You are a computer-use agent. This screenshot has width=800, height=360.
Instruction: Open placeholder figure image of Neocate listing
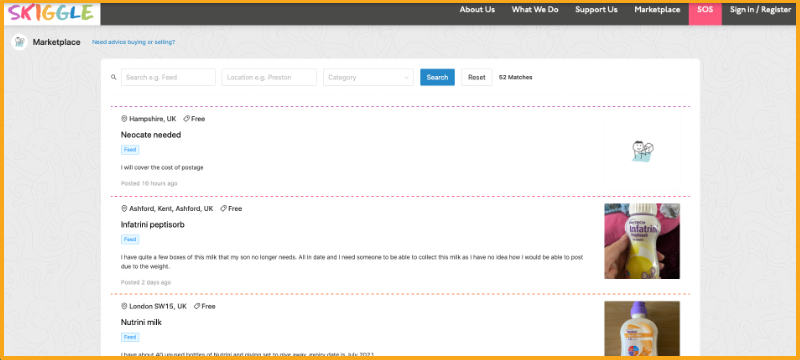click(x=642, y=151)
